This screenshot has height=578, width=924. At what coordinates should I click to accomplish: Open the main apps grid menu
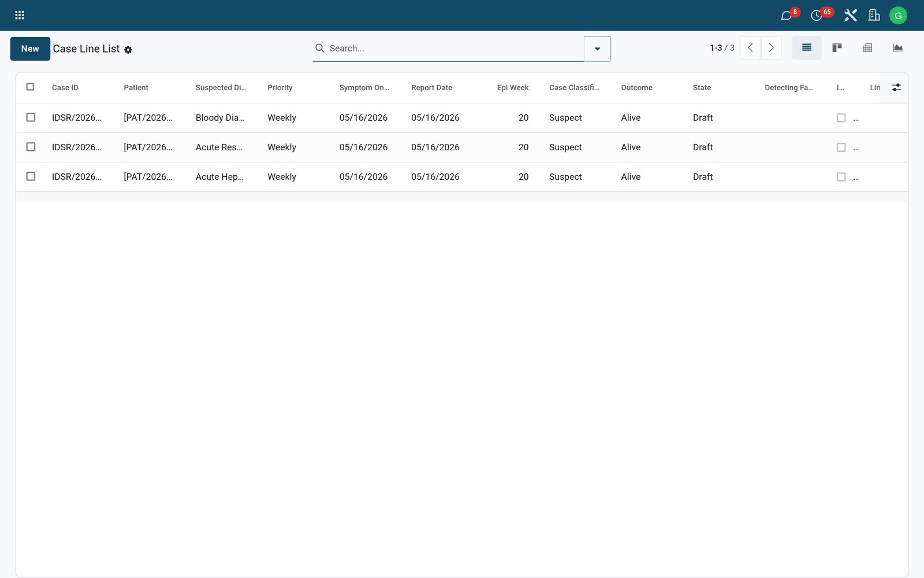click(x=20, y=16)
